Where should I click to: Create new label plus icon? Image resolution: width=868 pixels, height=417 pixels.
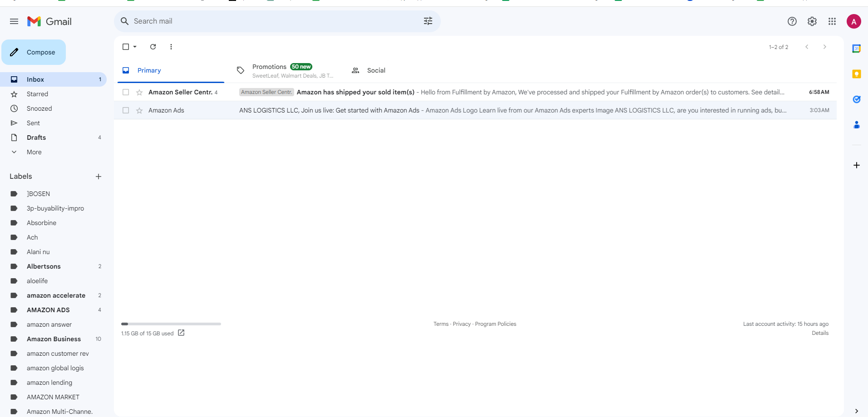[99, 177]
